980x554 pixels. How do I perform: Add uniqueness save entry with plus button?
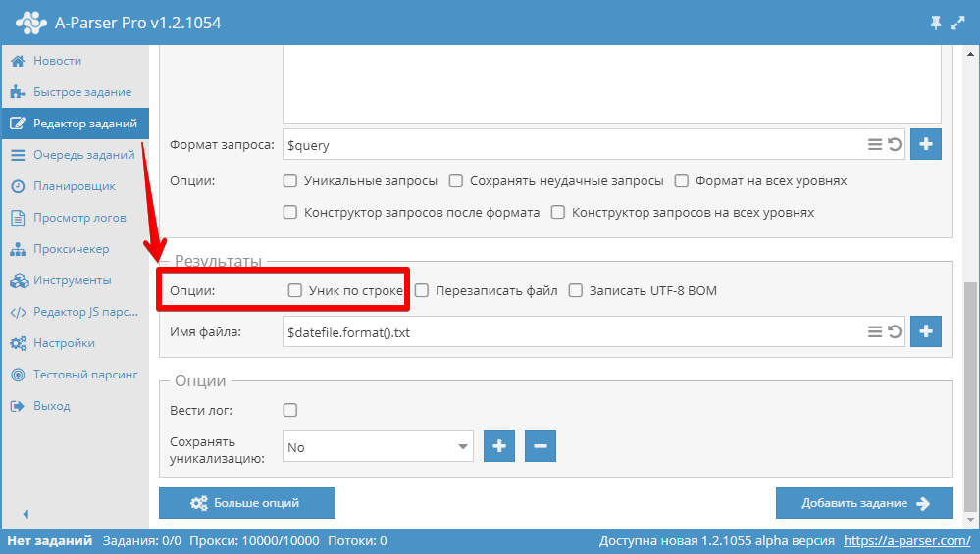click(498, 446)
